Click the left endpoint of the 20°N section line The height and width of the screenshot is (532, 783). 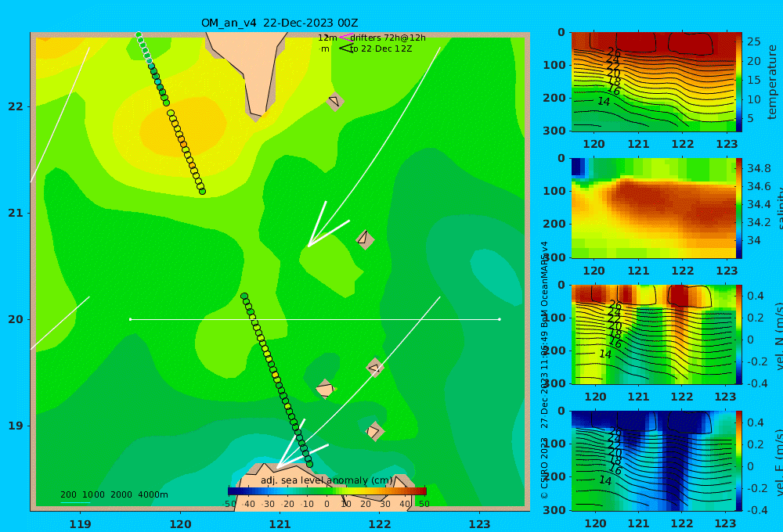130,319
